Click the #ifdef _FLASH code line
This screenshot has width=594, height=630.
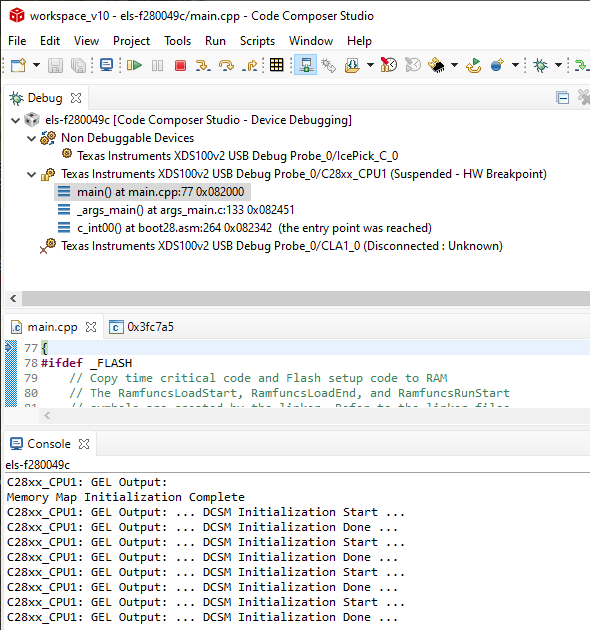click(x=86, y=363)
